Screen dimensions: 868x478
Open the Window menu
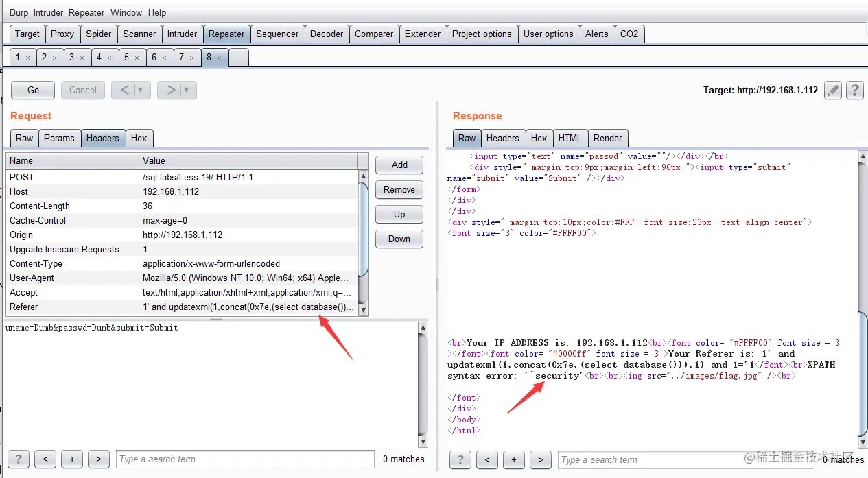[126, 12]
